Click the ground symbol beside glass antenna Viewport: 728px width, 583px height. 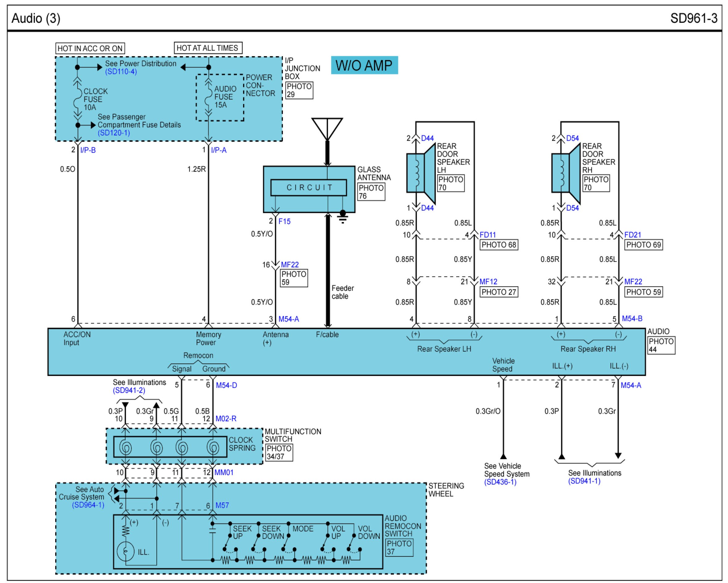343,217
